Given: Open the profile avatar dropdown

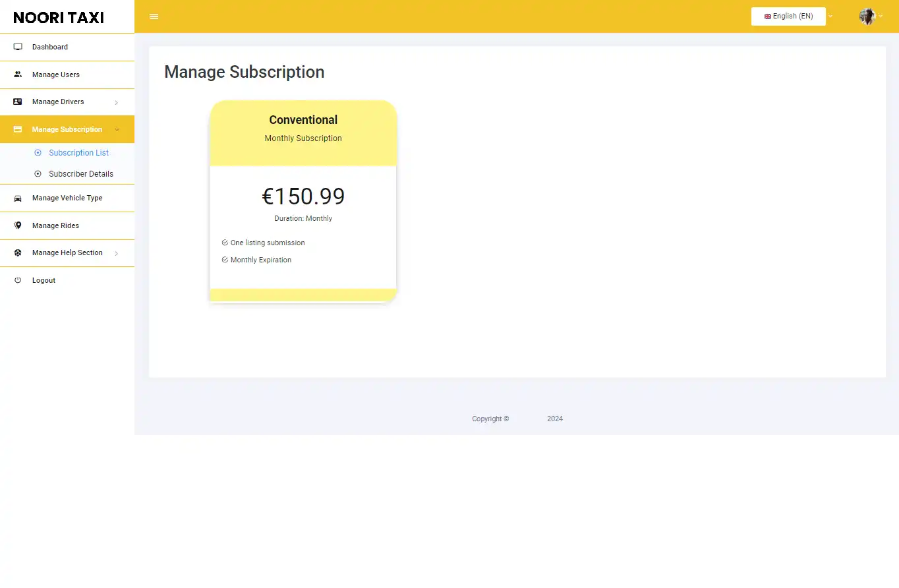Looking at the screenshot, I should [x=866, y=16].
